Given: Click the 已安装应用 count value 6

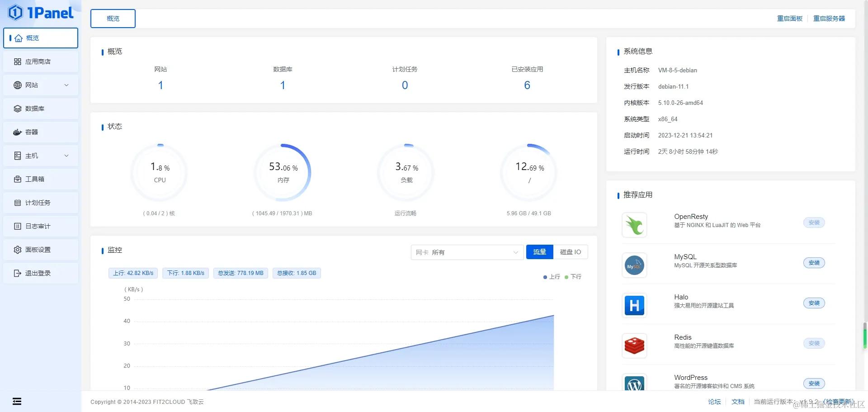Looking at the screenshot, I should [x=527, y=85].
